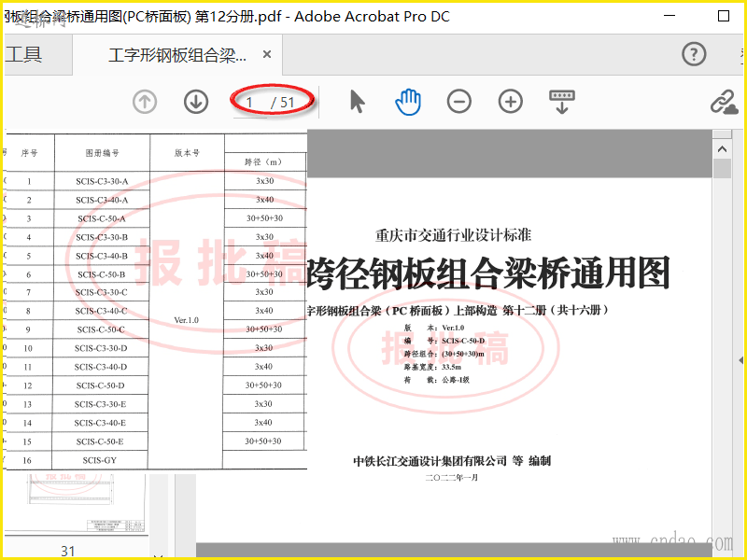The image size is (747, 560).
Task: Open the scrolling page display options icon
Action: pos(562,102)
